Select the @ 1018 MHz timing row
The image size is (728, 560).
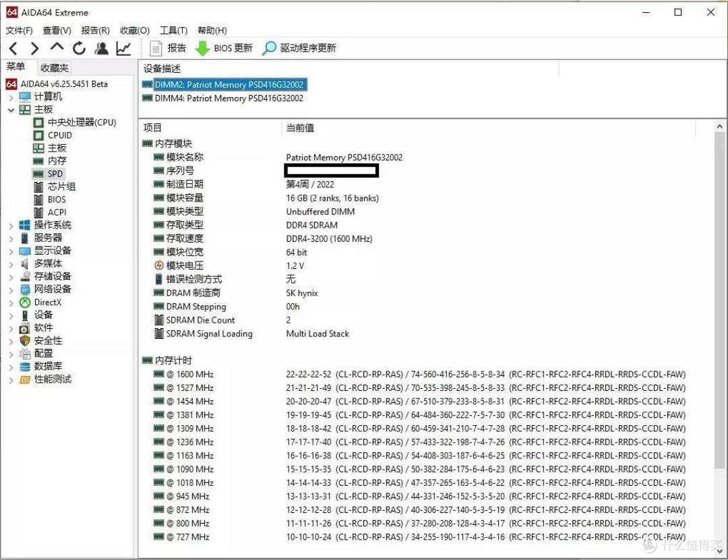coord(420,483)
